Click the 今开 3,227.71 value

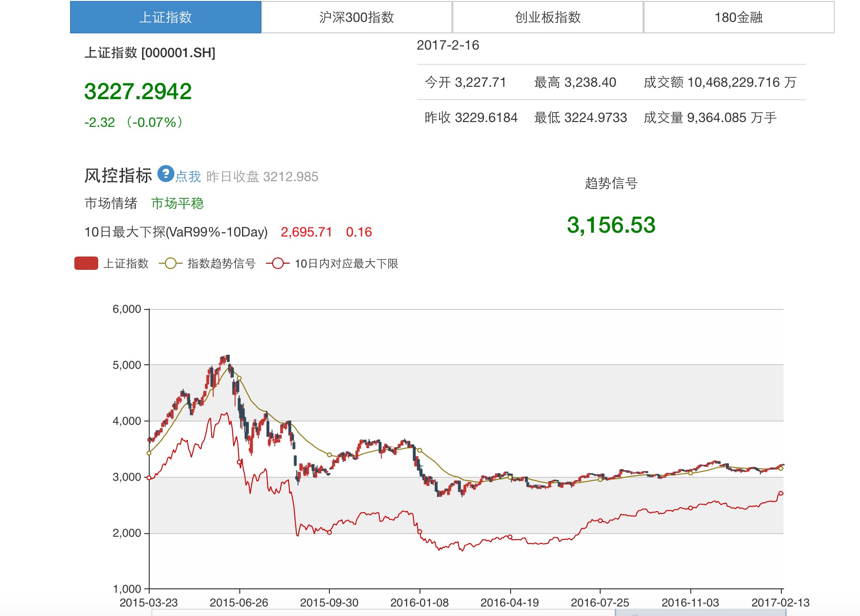pos(465,82)
